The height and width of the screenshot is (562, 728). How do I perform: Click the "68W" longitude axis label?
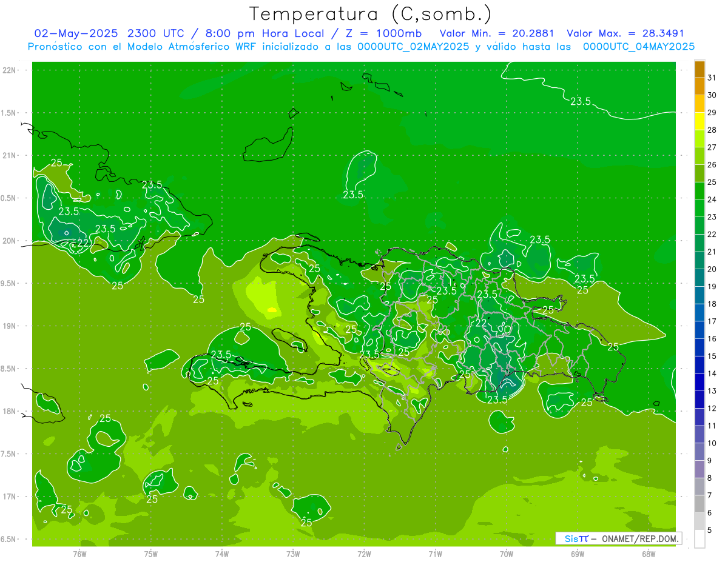pos(649,554)
